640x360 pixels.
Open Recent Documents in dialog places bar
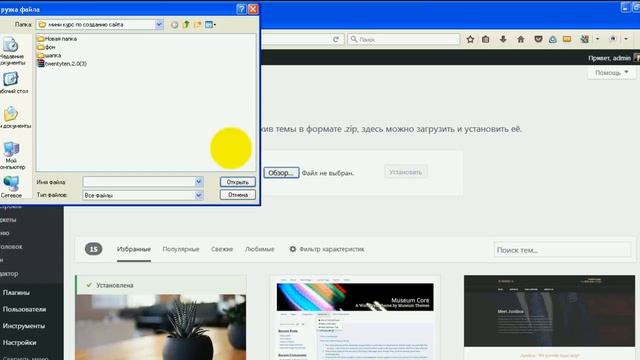pos(11,51)
